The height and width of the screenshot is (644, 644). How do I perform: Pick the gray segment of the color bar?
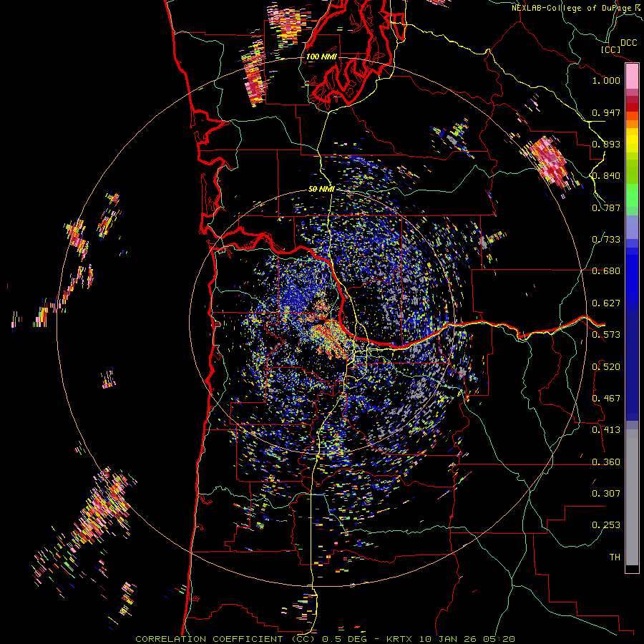coord(632,497)
